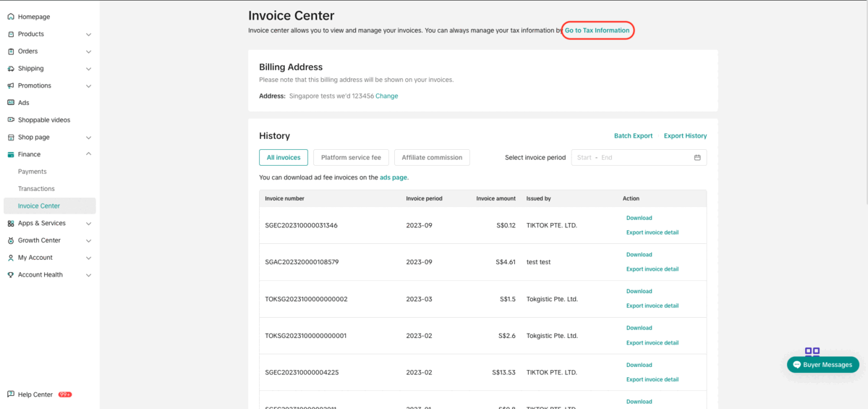
Task: Expand the Account Health chevron
Action: (88, 275)
